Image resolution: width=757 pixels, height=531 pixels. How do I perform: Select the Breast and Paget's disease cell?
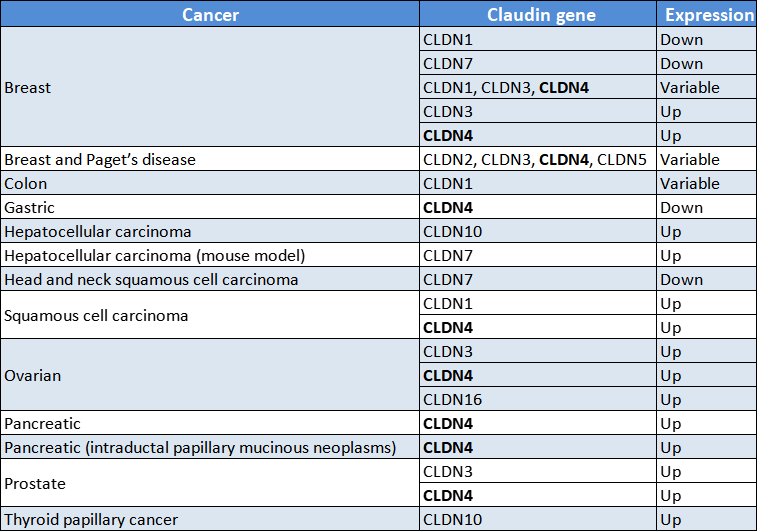click(100, 160)
